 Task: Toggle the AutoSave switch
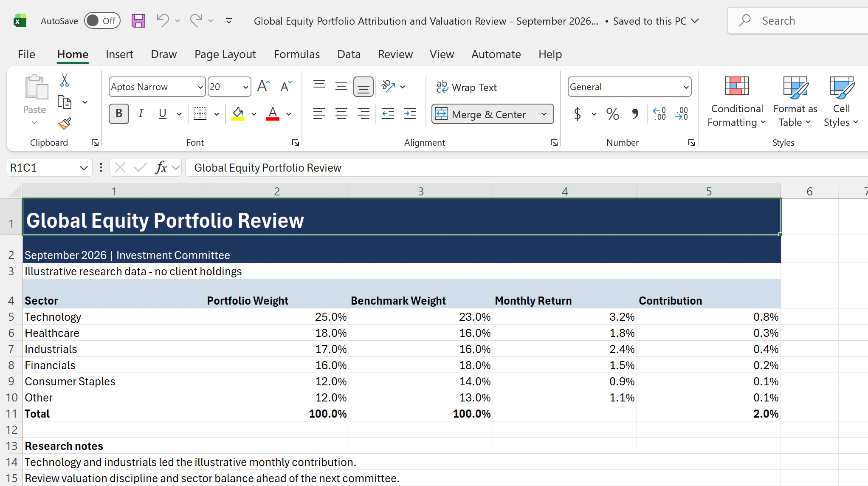click(102, 21)
